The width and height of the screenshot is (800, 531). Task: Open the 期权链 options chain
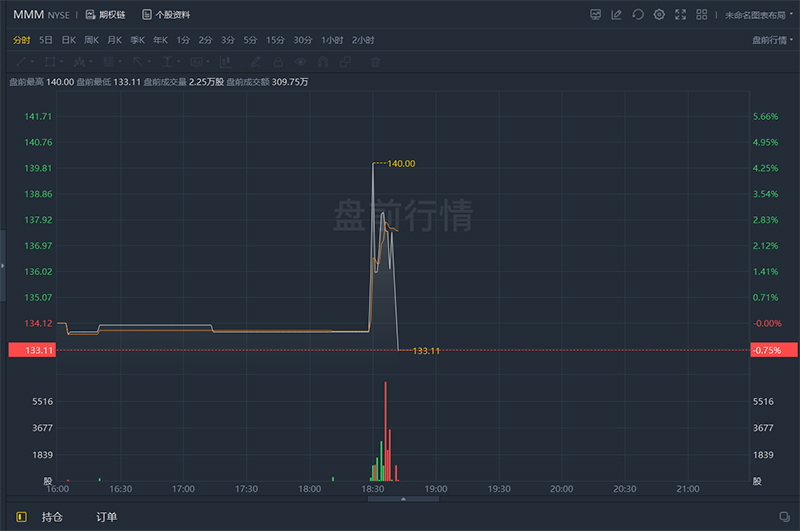tap(105, 15)
